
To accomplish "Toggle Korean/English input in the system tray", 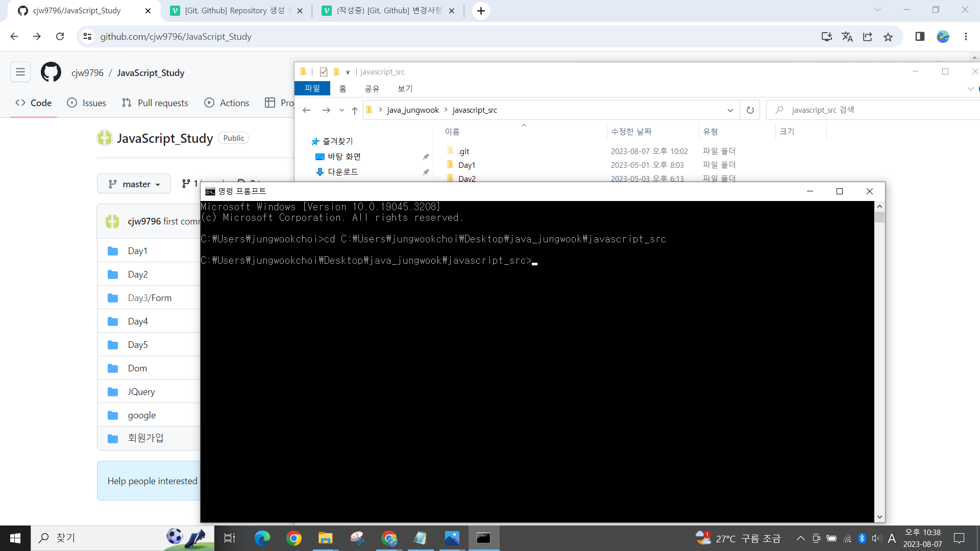I will (x=892, y=538).
